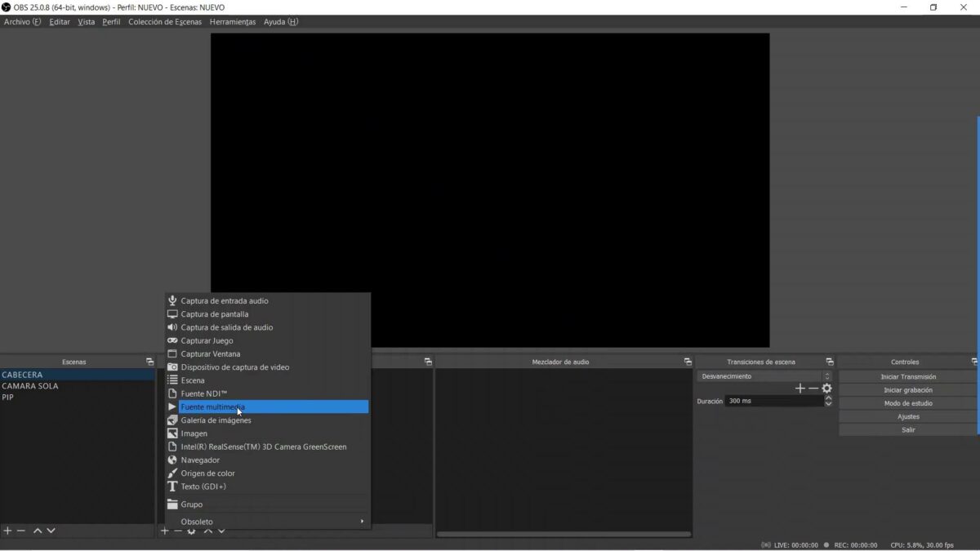Add a new transition with the plus icon
Viewport: 980px width, 551px height.
tap(800, 389)
